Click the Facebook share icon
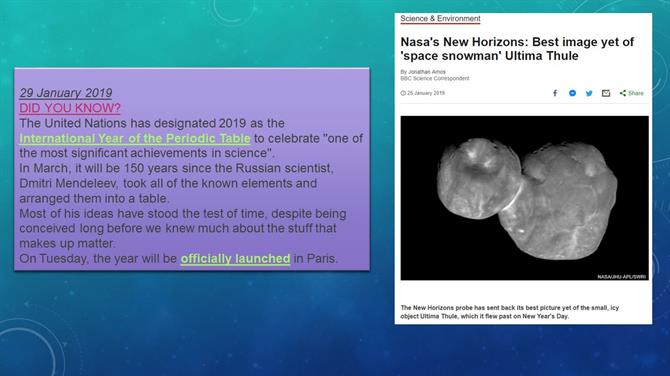This screenshot has height=376, width=670. (555, 93)
